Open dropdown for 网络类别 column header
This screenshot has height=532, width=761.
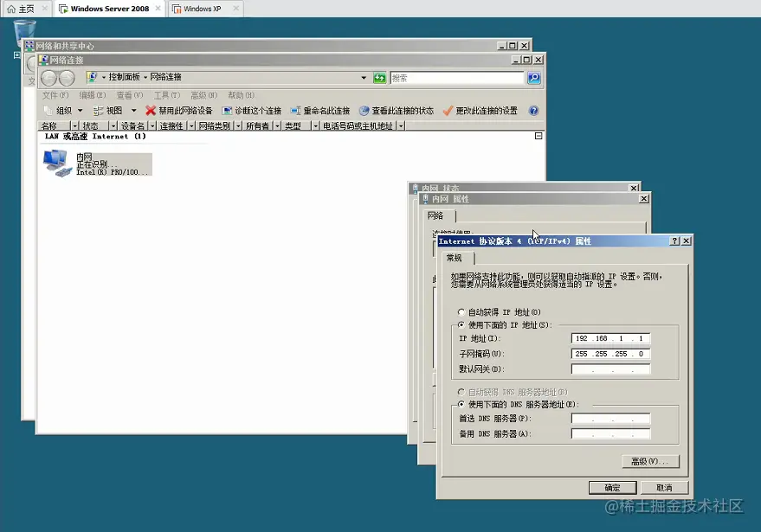pos(238,125)
